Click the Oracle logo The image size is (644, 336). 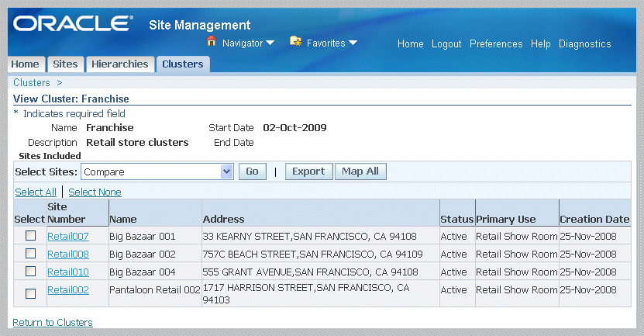(73, 23)
